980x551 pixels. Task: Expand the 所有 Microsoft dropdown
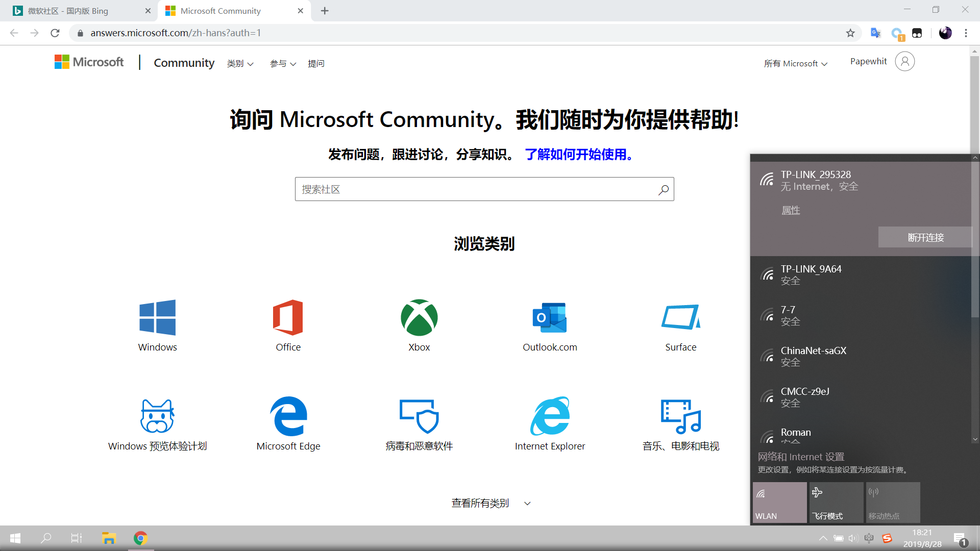[796, 64]
